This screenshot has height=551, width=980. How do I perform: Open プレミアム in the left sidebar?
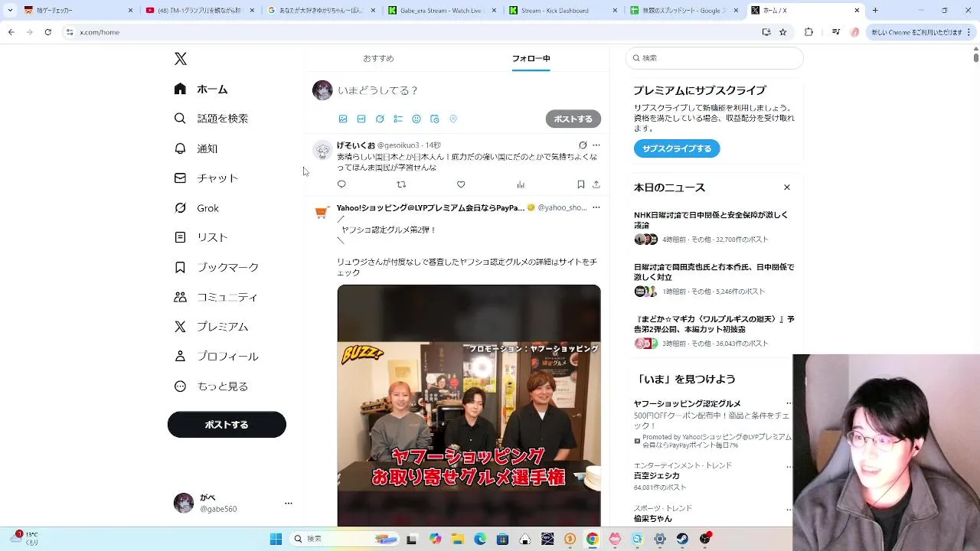pyautogui.click(x=211, y=327)
